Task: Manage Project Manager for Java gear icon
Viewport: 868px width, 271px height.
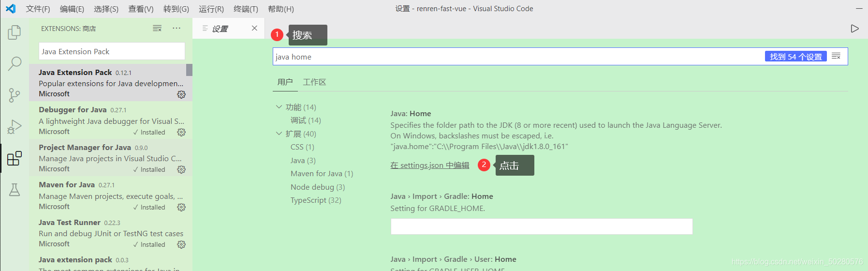Action: coord(181,169)
